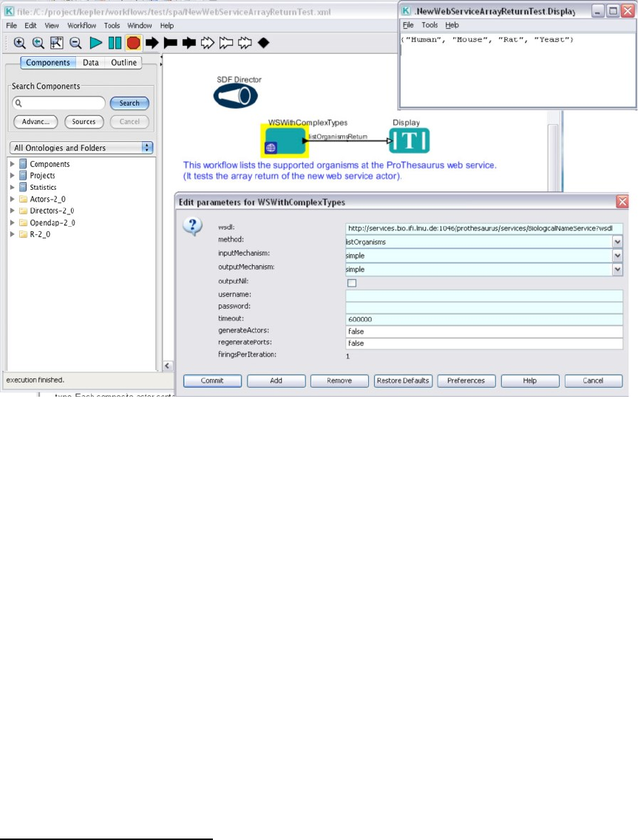The image size is (638, 840).
Task: Open the File menu in main window
Action: [x=11, y=26]
